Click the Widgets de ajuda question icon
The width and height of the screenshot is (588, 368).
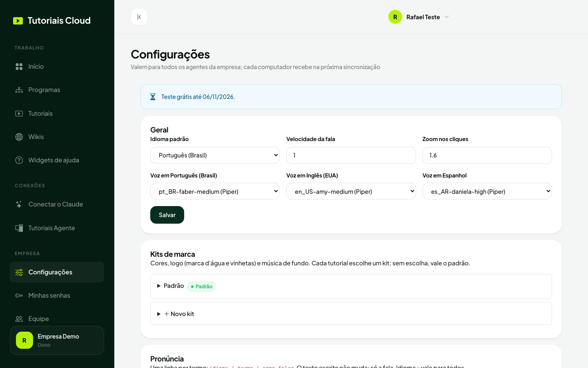19,160
